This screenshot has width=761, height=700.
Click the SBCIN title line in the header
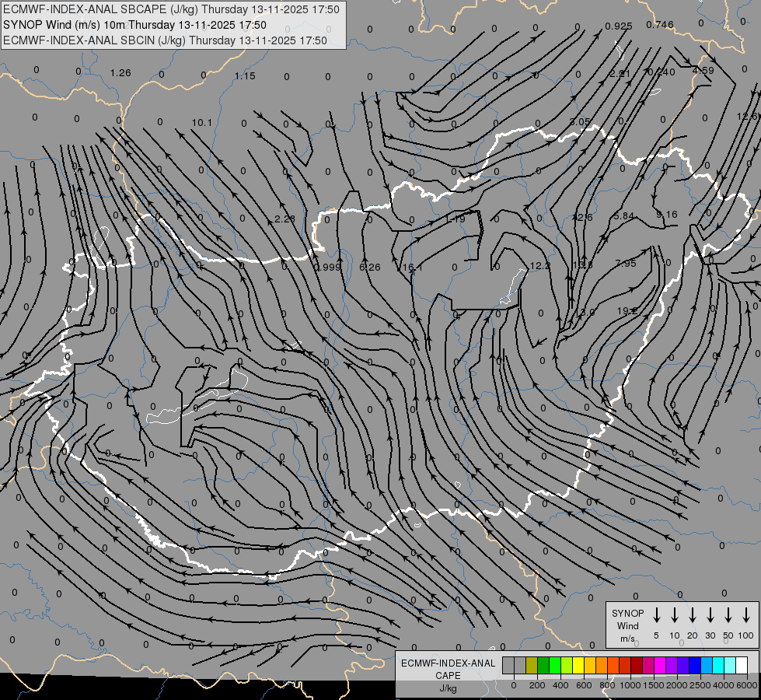[x=165, y=40]
